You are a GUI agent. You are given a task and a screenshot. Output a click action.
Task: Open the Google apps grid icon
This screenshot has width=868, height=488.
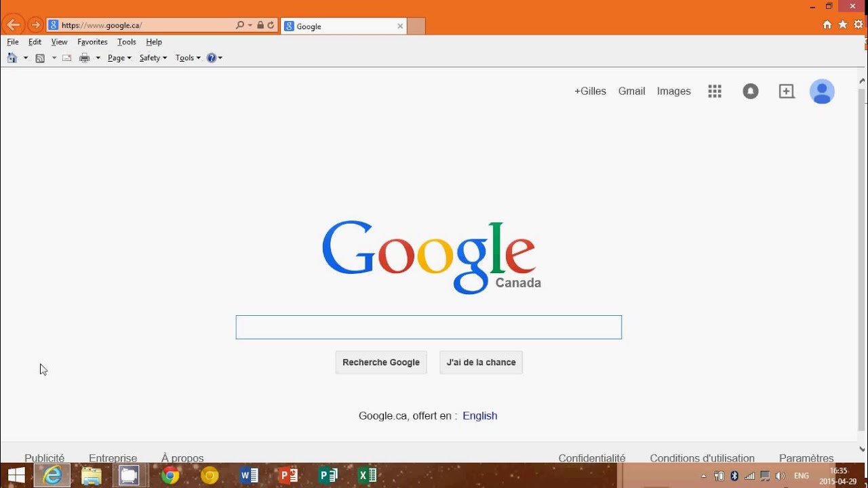(715, 91)
